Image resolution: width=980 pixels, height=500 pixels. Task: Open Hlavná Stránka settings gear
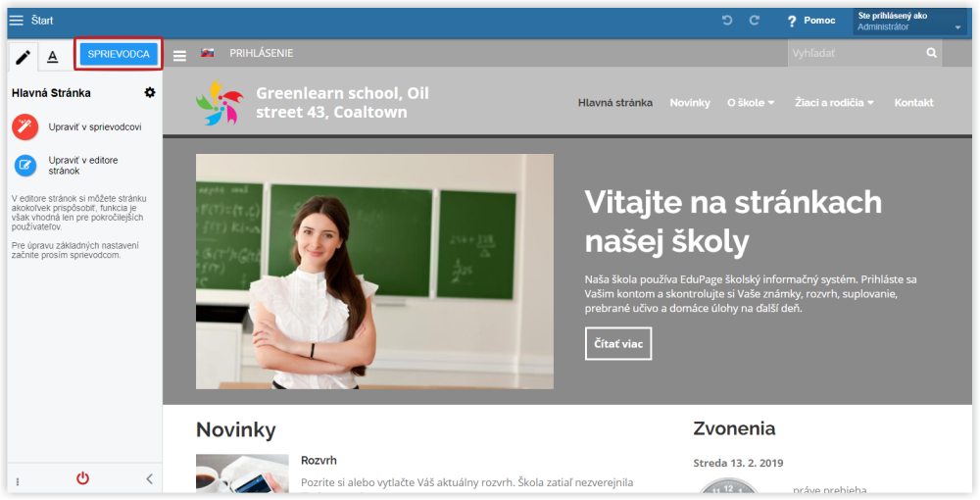pos(150,92)
